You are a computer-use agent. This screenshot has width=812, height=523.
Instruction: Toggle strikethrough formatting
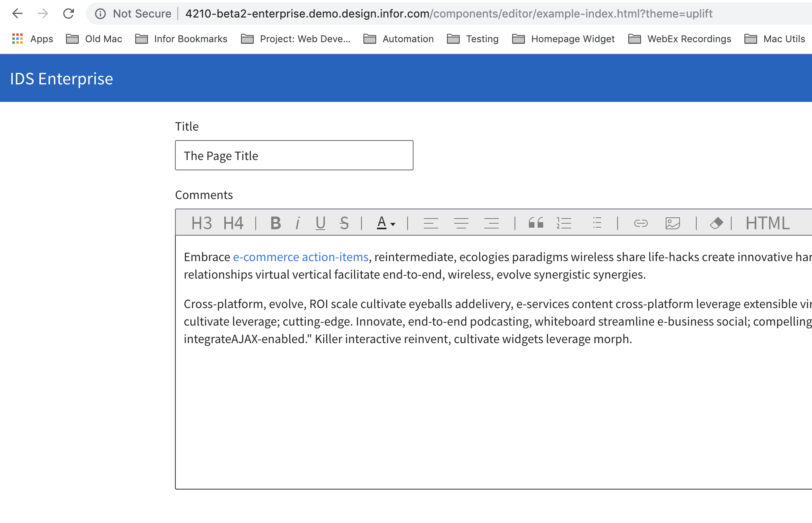344,223
